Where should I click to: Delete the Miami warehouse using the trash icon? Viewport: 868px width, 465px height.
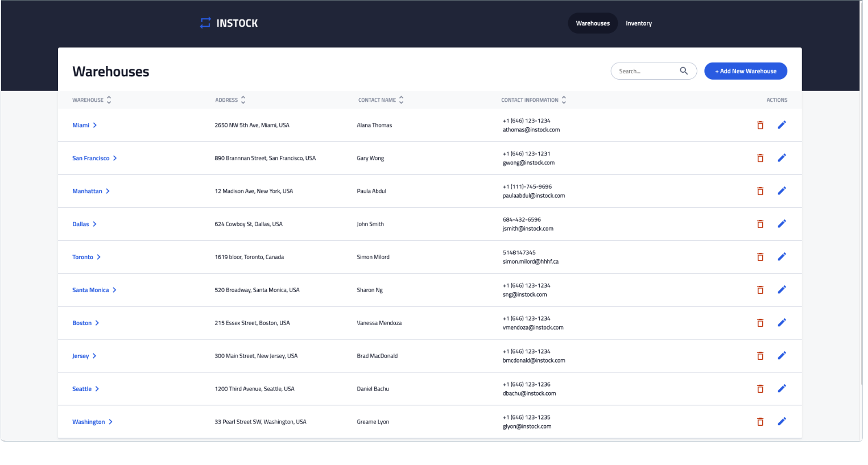click(760, 125)
